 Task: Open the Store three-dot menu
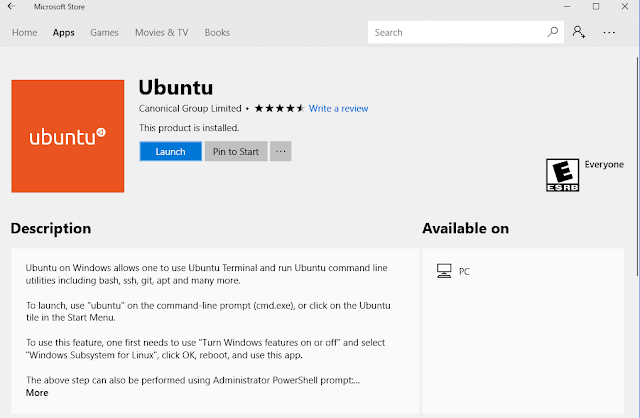609,32
